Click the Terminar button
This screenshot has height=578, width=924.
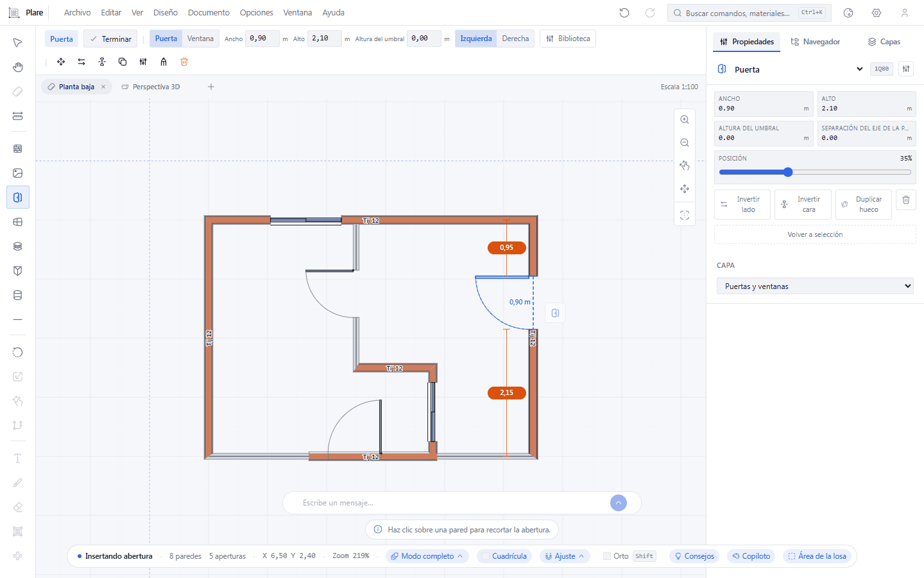coord(110,39)
